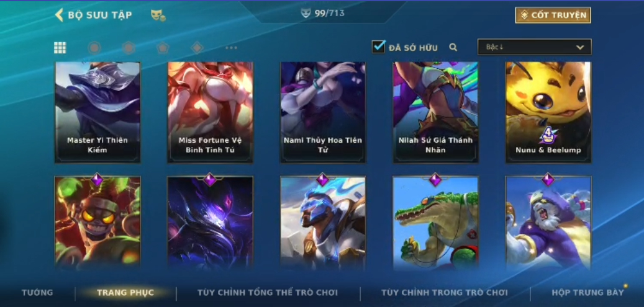
Task: Expand the Bậc sort dropdown
Action: tap(534, 47)
